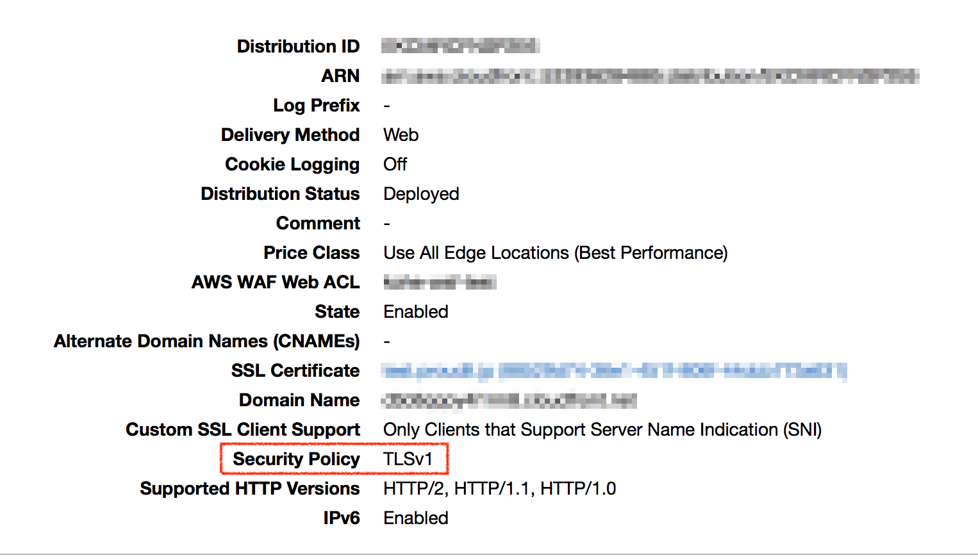The width and height of the screenshot is (978, 560).
Task: Select the Distribution ID value
Action: coord(460,45)
